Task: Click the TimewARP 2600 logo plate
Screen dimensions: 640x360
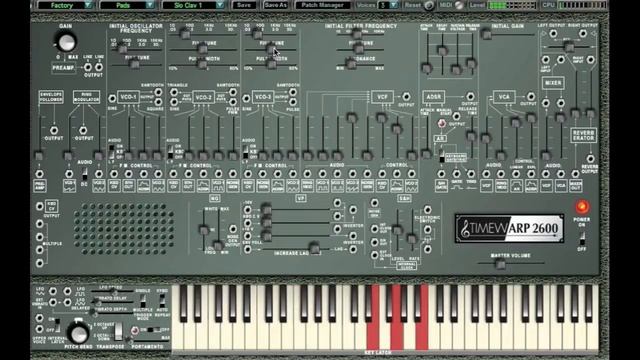Action: pyautogui.click(x=509, y=229)
